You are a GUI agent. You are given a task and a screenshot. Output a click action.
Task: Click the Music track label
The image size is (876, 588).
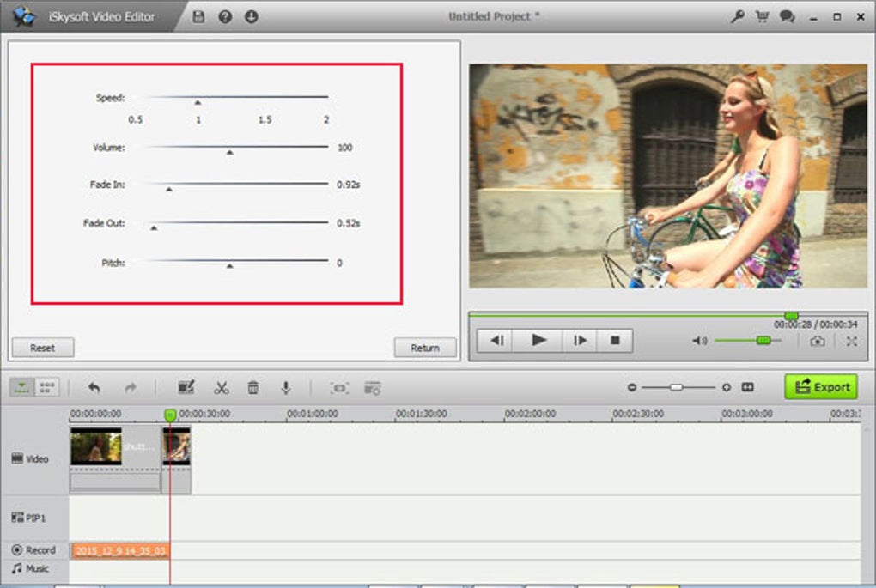point(30,568)
